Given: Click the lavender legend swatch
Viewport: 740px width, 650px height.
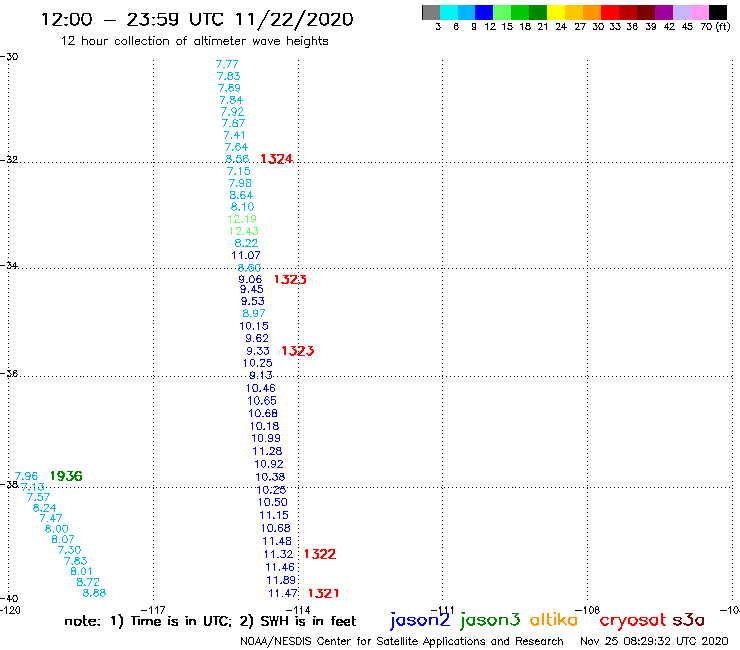Looking at the screenshot, I should (x=682, y=12).
